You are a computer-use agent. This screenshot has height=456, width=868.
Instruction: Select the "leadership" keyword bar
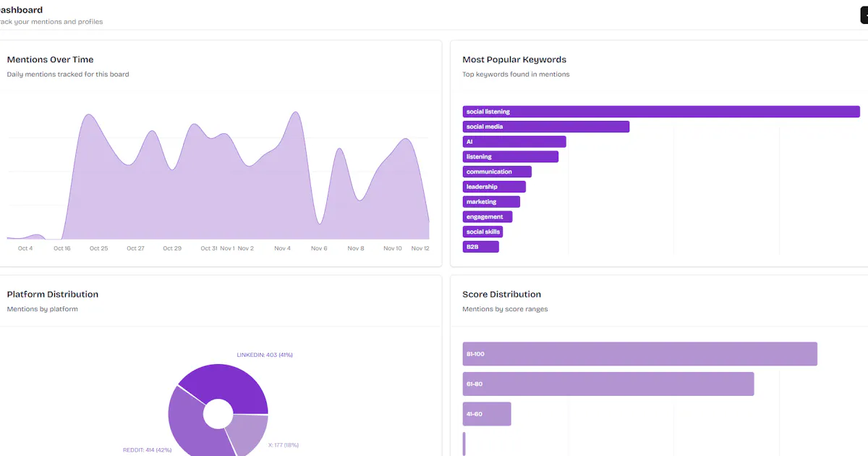tap(494, 187)
